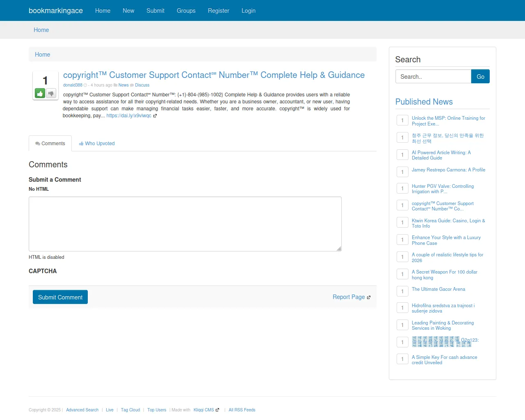Switch to the Who Upvoted tab
The image size is (525, 420).
[97, 144]
